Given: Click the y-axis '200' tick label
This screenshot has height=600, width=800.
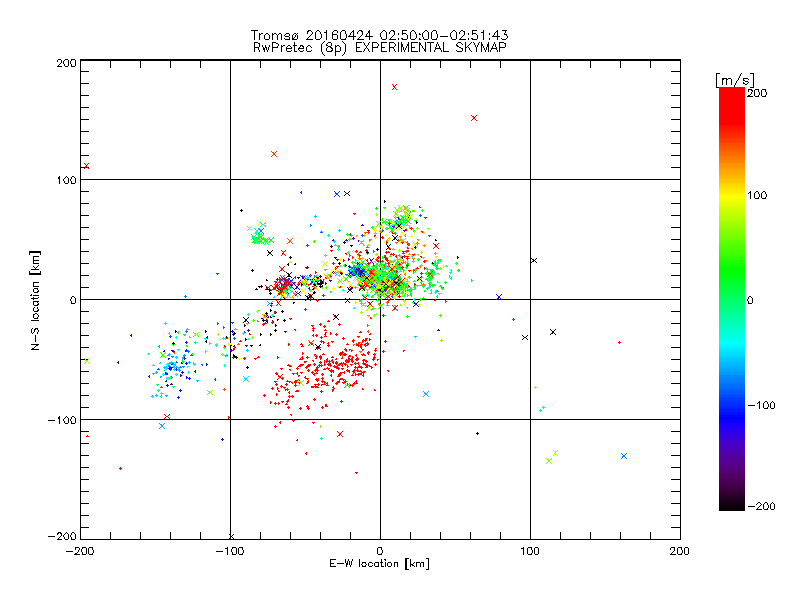Looking at the screenshot, I should pyautogui.click(x=67, y=63).
